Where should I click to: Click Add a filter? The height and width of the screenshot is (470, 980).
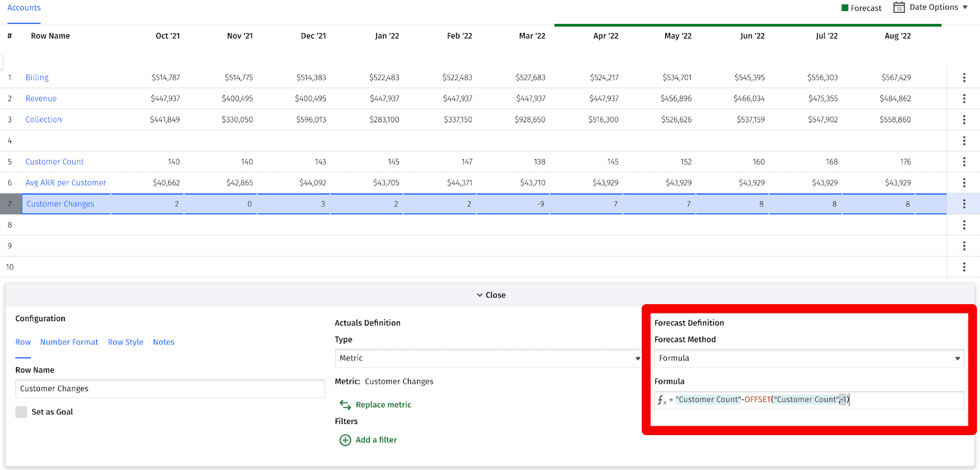point(376,440)
